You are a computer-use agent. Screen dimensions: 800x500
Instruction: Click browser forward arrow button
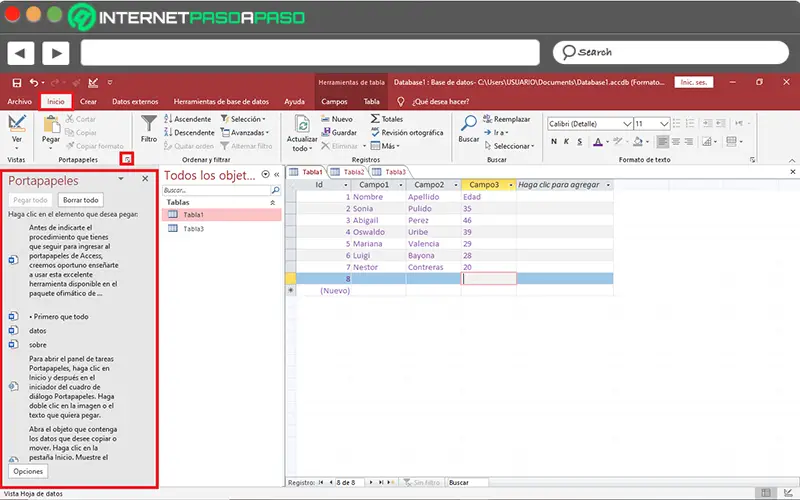(56, 53)
